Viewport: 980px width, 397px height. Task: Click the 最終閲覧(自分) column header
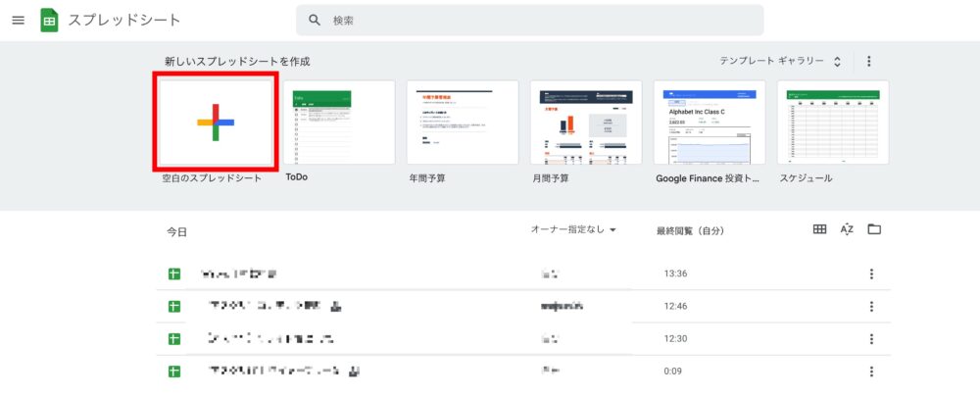[x=690, y=231]
